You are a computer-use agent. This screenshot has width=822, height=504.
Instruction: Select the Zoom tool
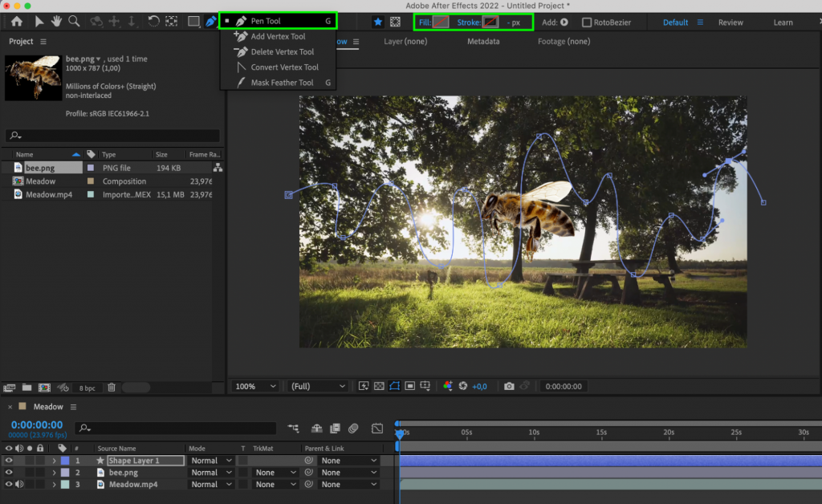coord(75,22)
